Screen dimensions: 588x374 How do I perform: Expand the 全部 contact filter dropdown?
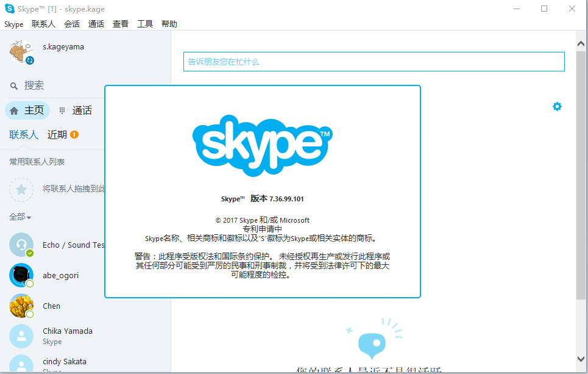(20, 217)
